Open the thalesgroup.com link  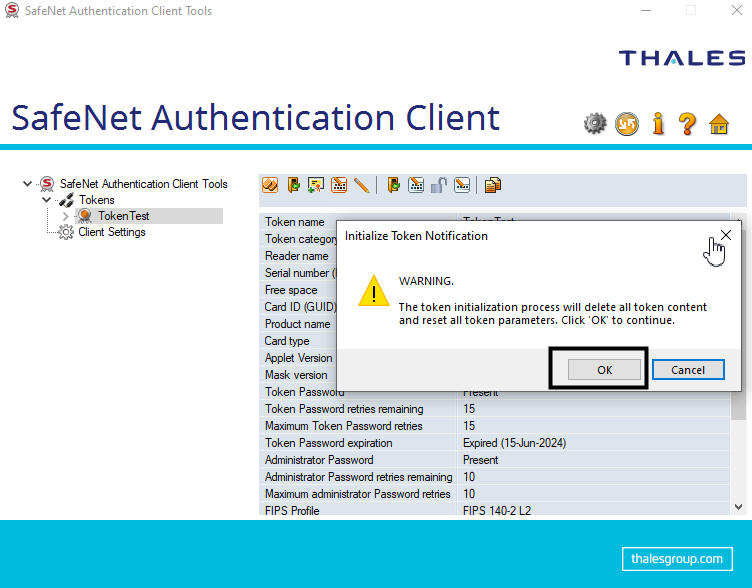pyautogui.click(x=677, y=558)
